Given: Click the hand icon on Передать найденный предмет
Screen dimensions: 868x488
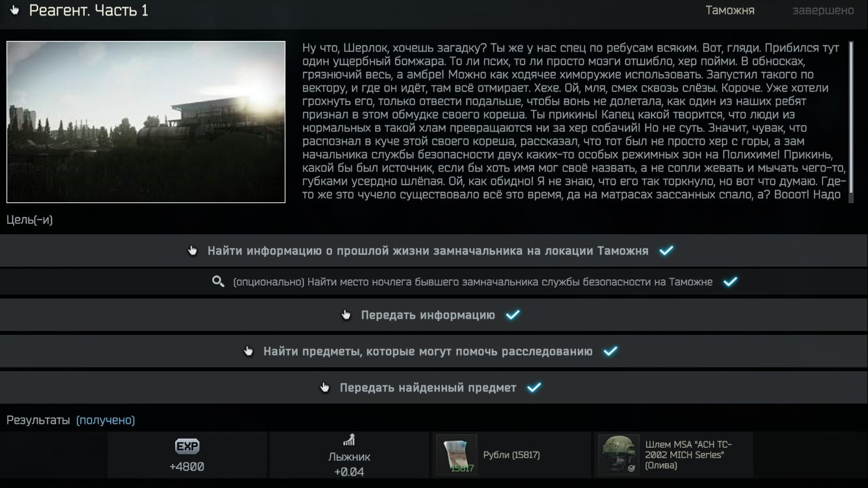Looking at the screenshot, I should [x=325, y=388].
